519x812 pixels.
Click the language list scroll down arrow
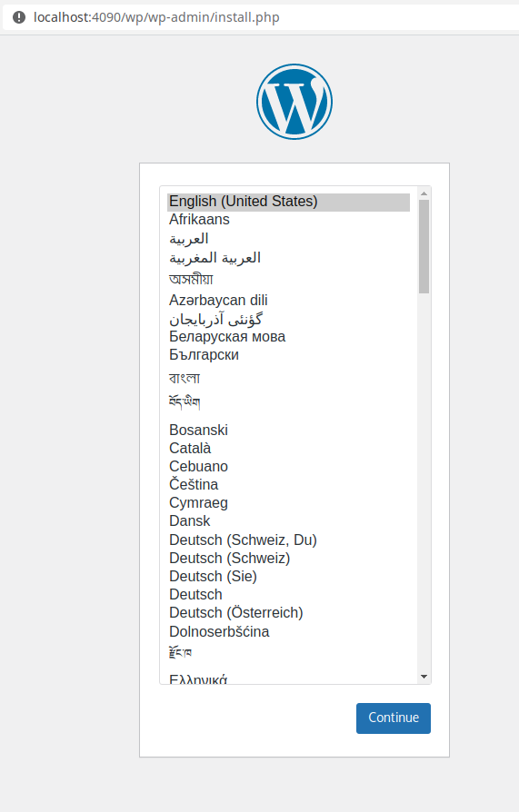[x=424, y=677]
